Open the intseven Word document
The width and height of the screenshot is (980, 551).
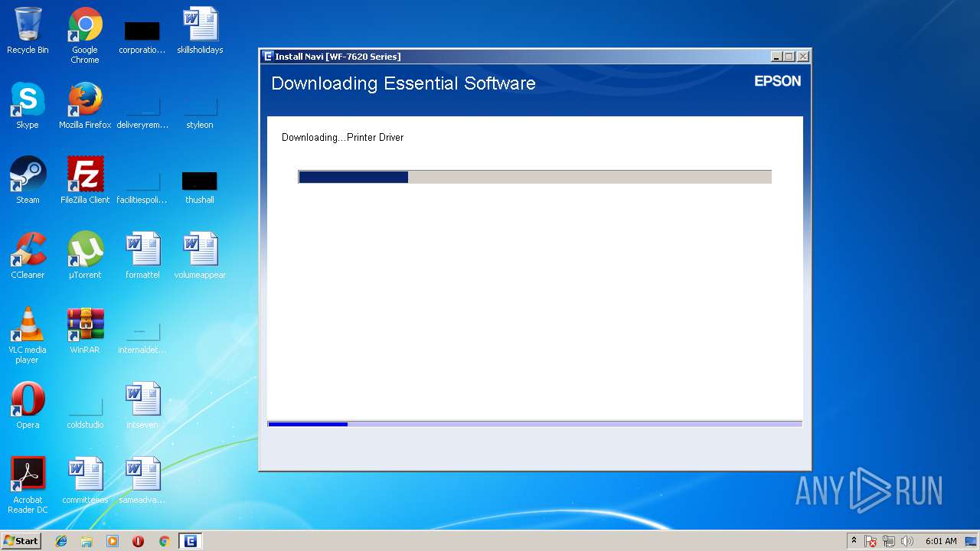coord(142,406)
